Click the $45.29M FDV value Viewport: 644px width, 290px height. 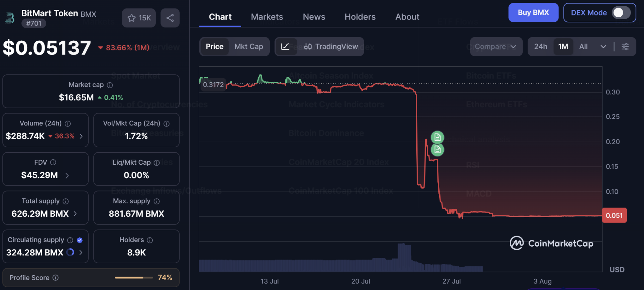tap(40, 175)
